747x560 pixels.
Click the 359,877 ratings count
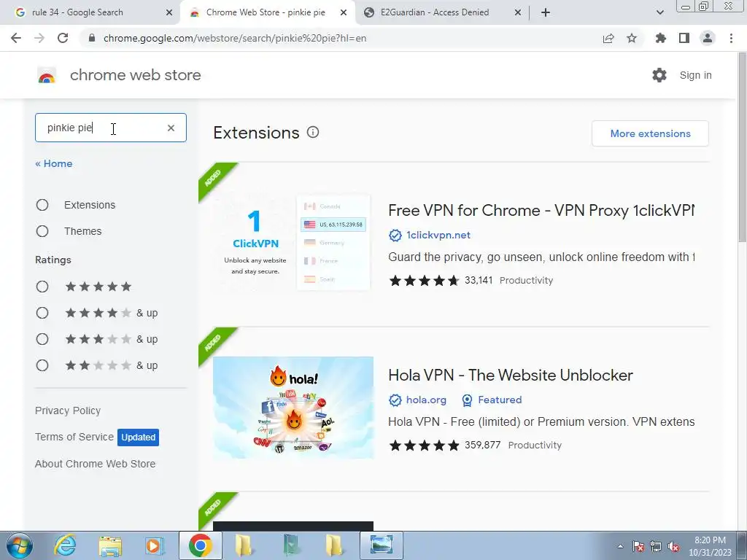(x=483, y=446)
